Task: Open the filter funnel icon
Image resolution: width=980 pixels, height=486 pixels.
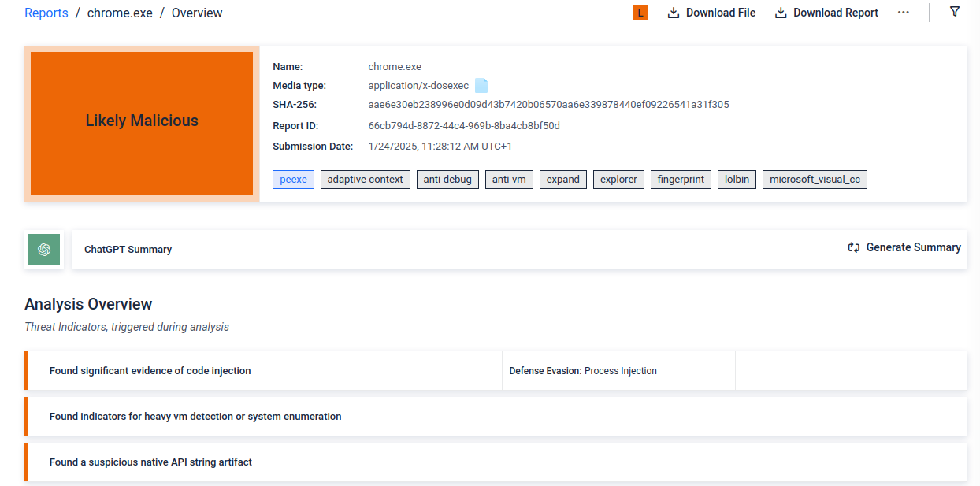Action: (955, 12)
